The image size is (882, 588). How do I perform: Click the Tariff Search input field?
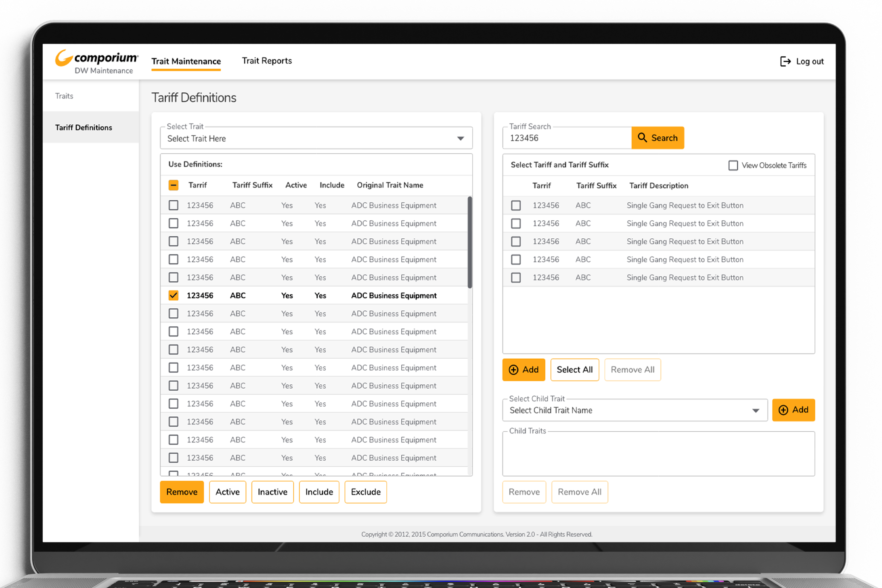(x=567, y=138)
